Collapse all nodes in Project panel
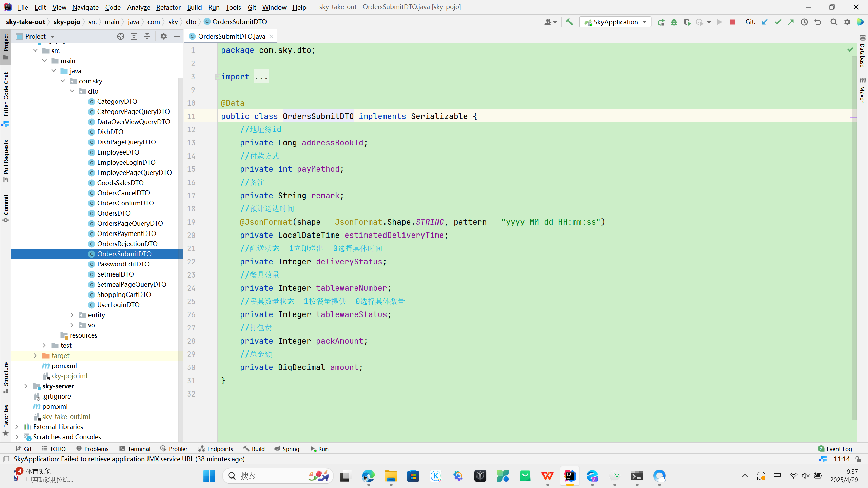 coord(147,36)
